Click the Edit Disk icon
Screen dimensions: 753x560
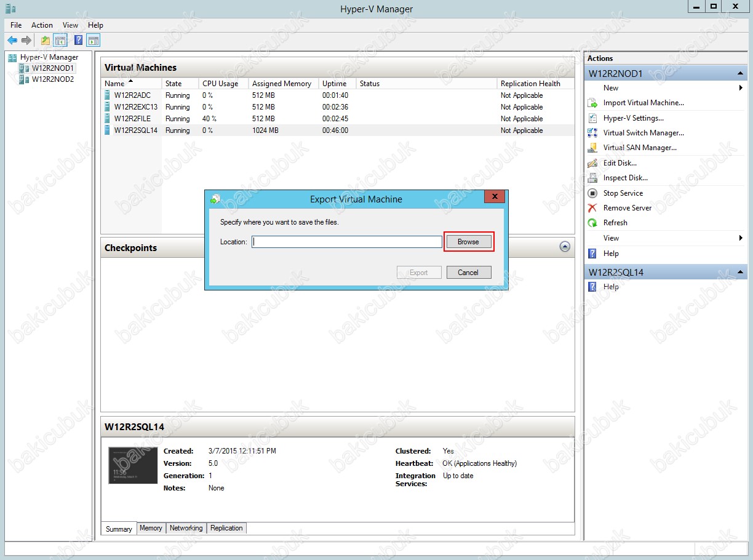point(592,163)
